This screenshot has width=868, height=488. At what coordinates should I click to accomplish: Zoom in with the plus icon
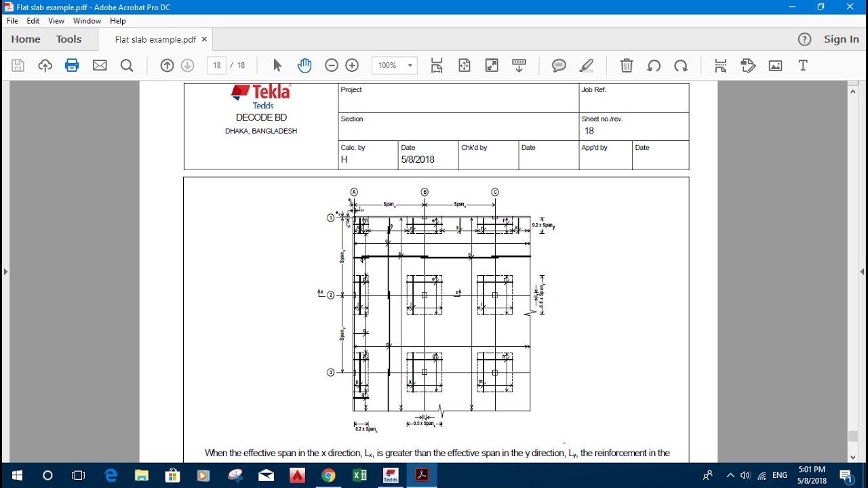[352, 65]
